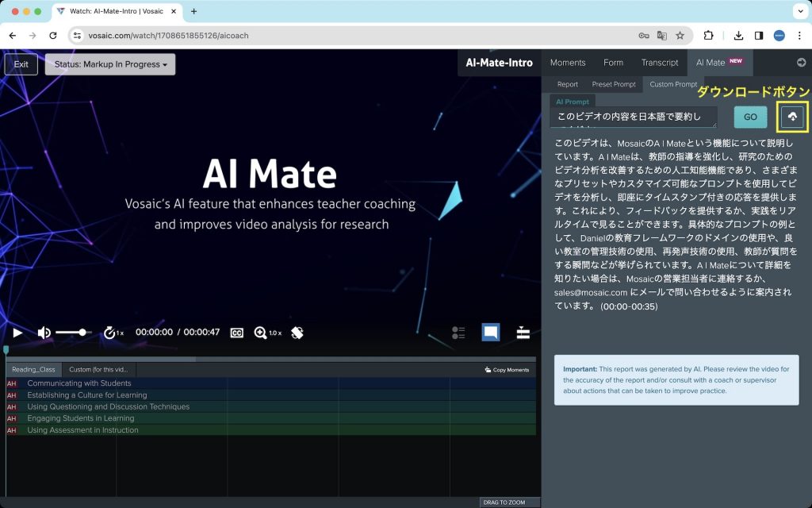Viewport: 812px width, 508px height.
Task: Click the GO button
Action: click(750, 117)
